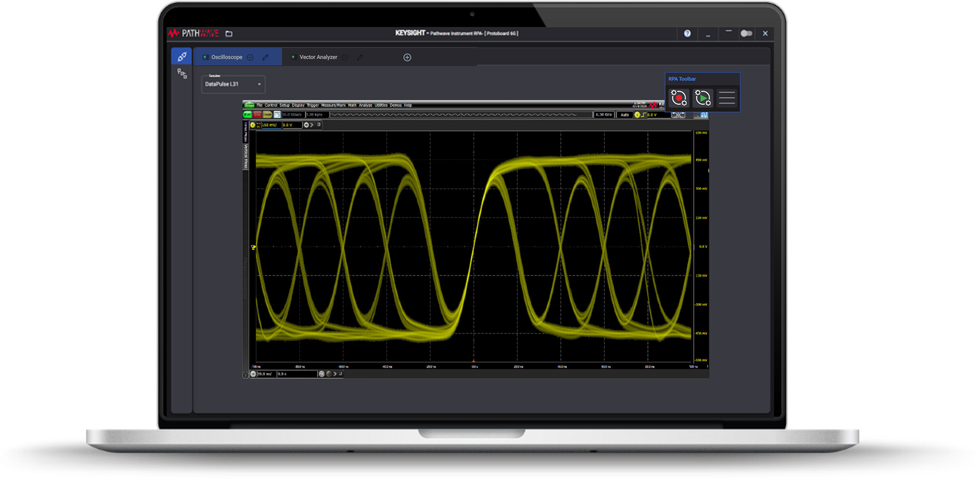Open the RPA Toolbar hamburger menu icon
980x479 pixels.
[727, 98]
